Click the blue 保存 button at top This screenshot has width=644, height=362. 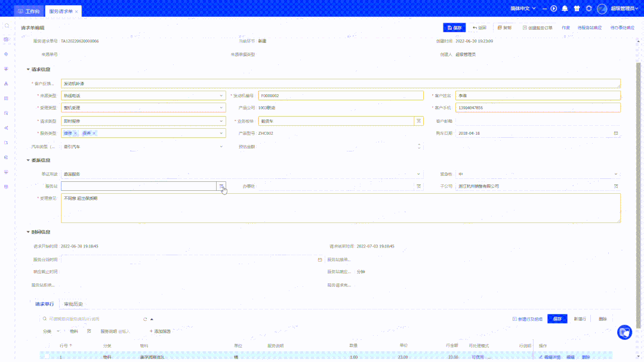point(454,27)
